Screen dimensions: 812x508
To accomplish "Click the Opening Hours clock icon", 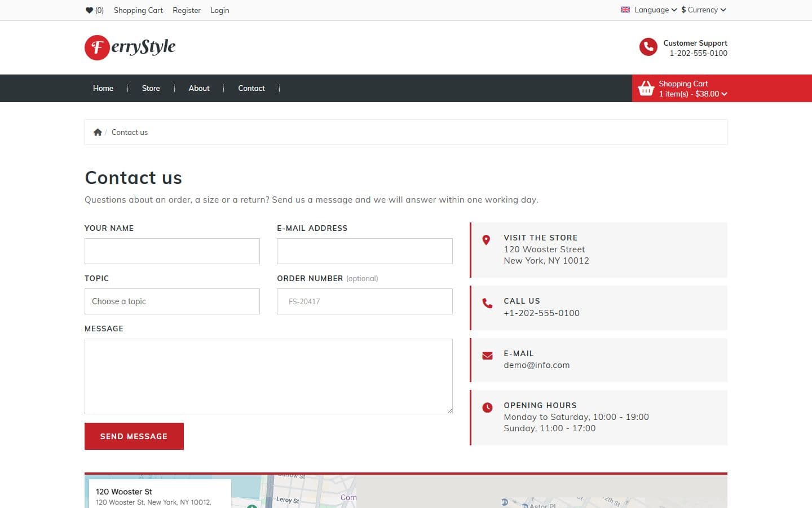I will pos(487,408).
